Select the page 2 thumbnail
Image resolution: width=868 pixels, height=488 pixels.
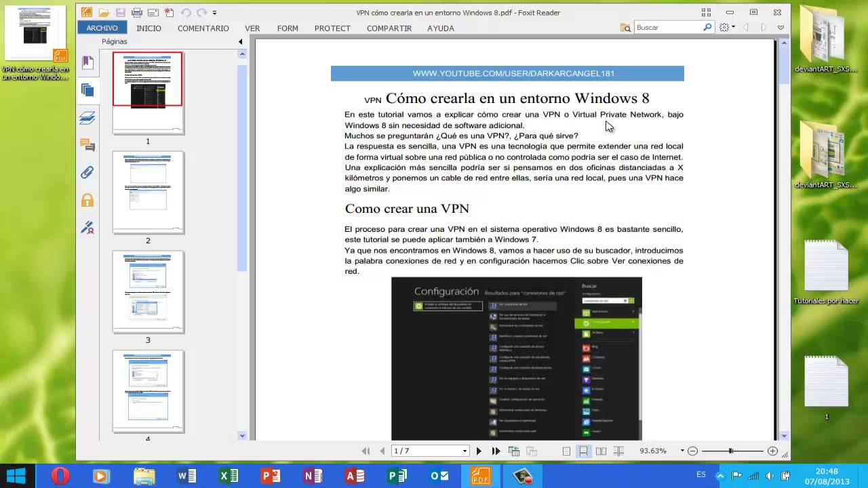(148, 192)
